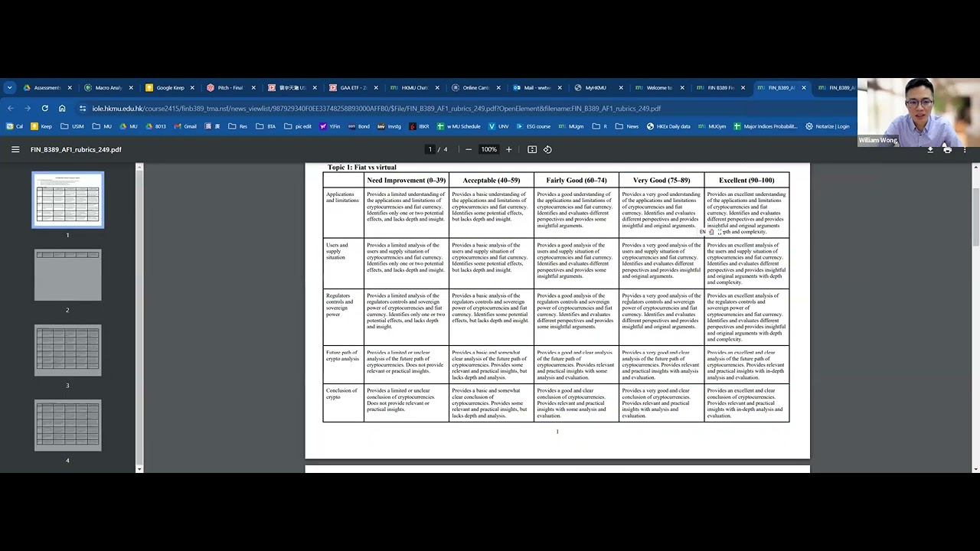Close the Google Keep tab

192,87
